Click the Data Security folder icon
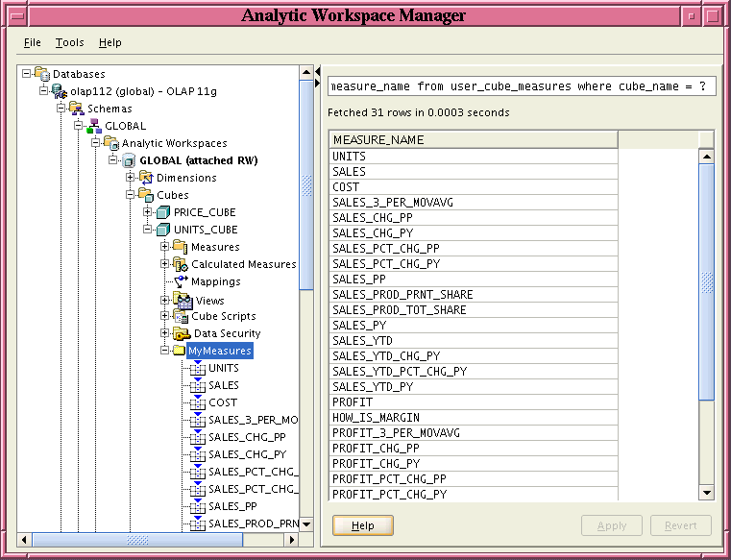This screenshot has height=560, width=731. click(x=181, y=333)
